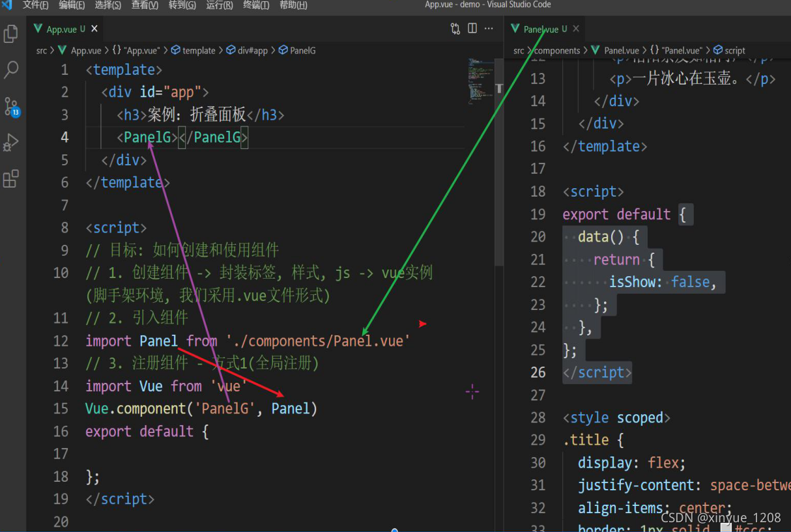Expand the PanelG breadcrumb
The height and width of the screenshot is (532, 791).
point(298,50)
